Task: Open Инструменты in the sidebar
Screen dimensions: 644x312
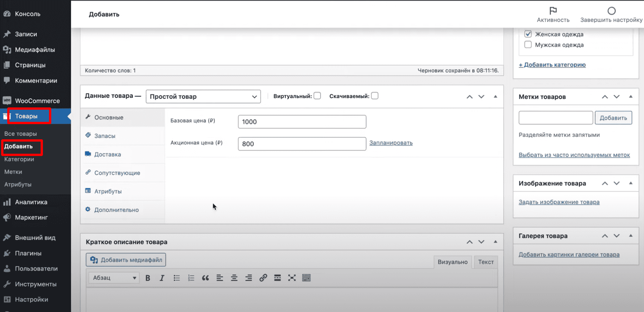Action: pos(35,284)
